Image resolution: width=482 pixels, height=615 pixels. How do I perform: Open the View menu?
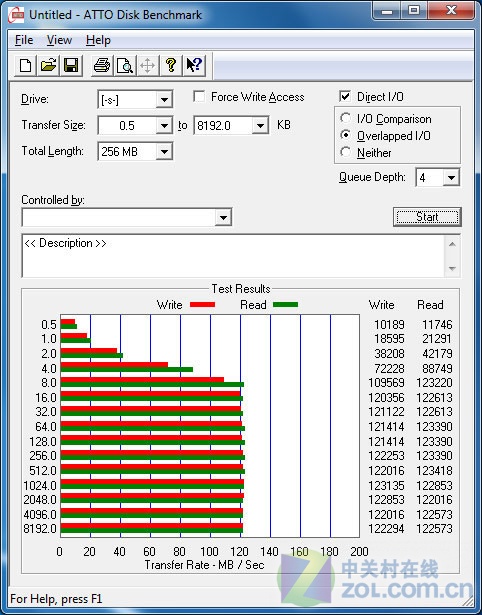[59, 40]
